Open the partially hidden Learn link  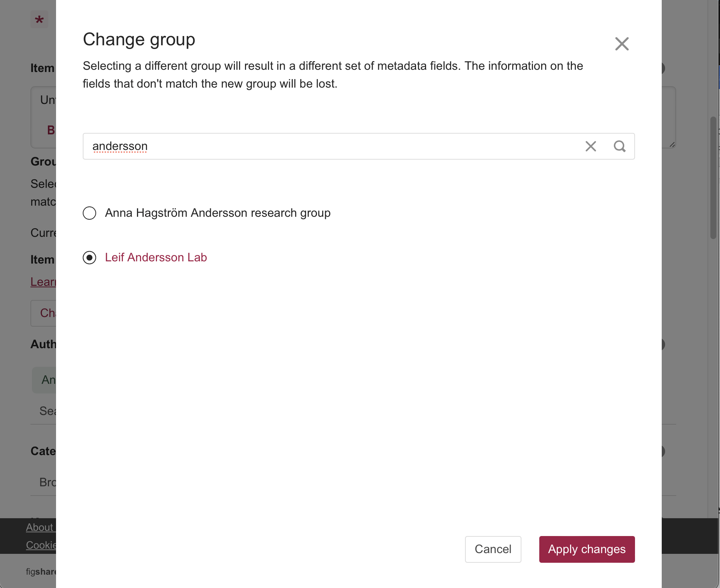tap(43, 282)
